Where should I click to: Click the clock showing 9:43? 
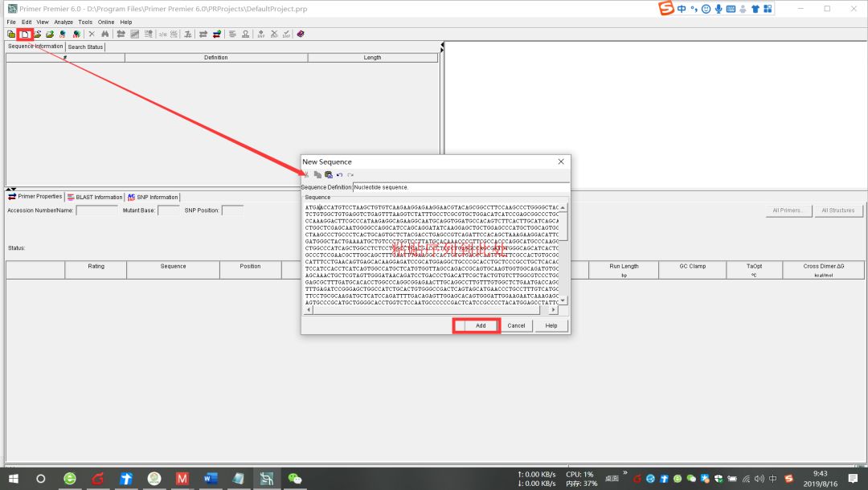pyautogui.click(x=820, y=474)
